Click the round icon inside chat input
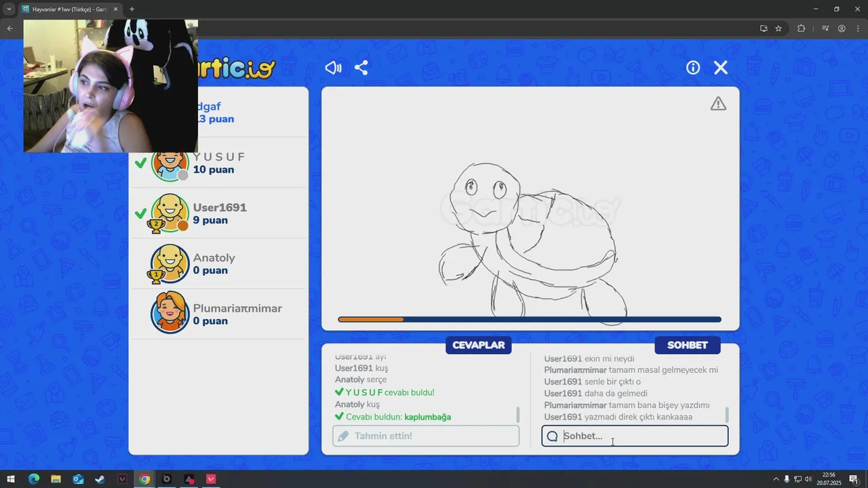Viewport: 868px width, 488px height. 553,436
